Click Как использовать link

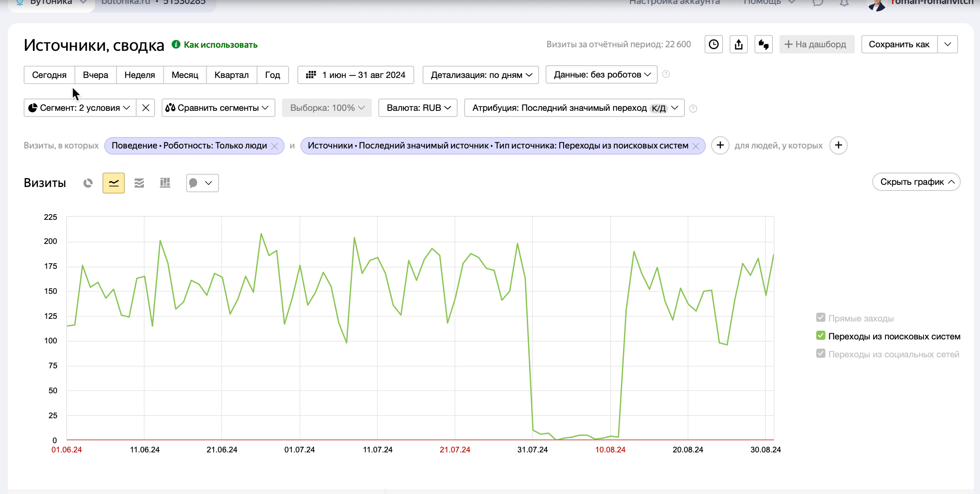[220, 45]
